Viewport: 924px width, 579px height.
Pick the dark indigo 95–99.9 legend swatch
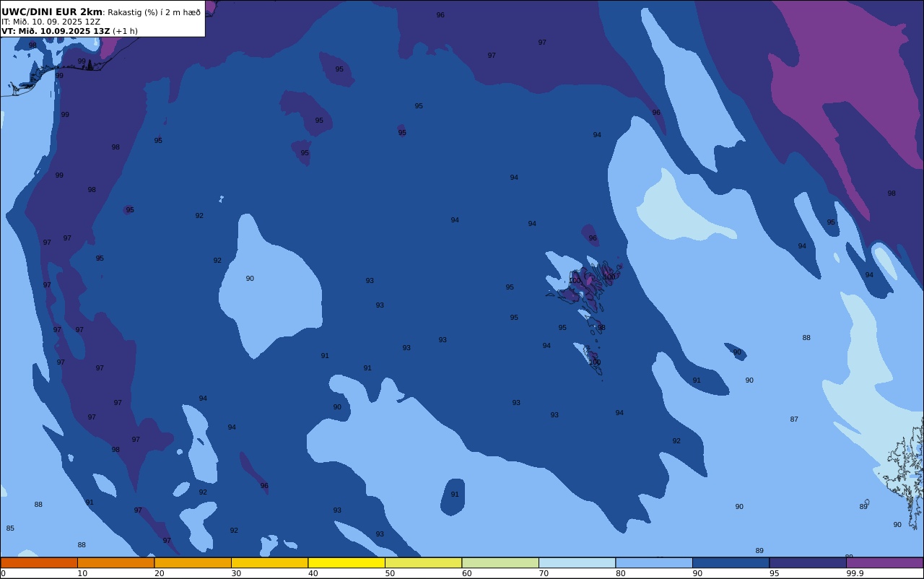click(x=808, y=562)
